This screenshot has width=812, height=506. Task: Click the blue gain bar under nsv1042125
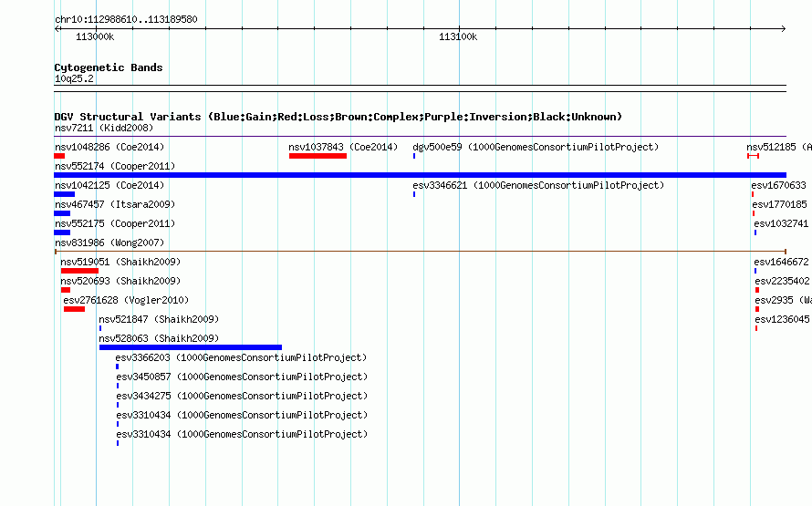[65, 194]
